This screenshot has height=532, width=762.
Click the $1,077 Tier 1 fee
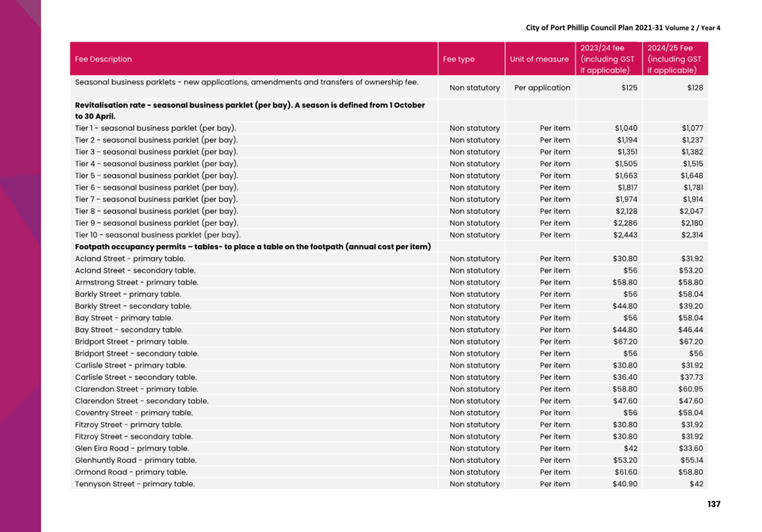[692, 128]
